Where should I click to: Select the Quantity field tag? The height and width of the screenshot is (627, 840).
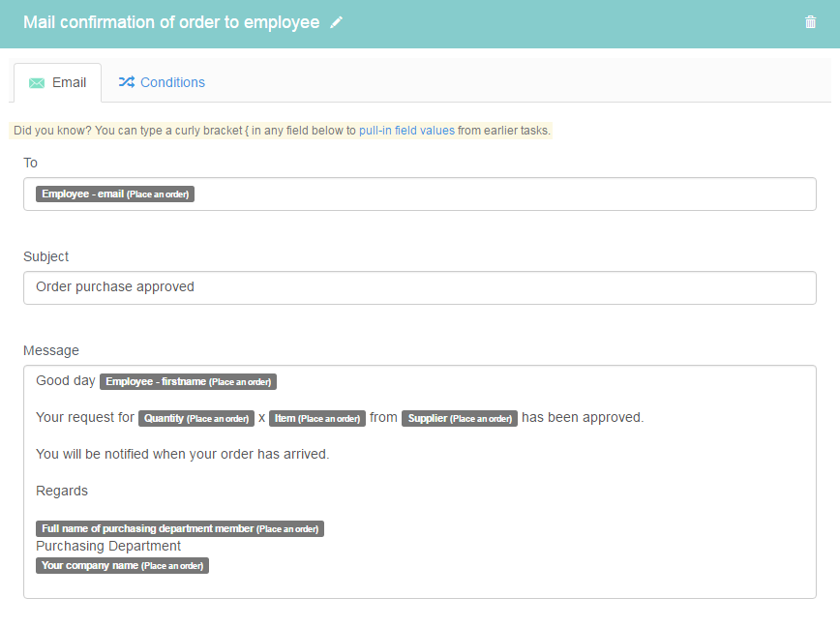pos(196,418)
